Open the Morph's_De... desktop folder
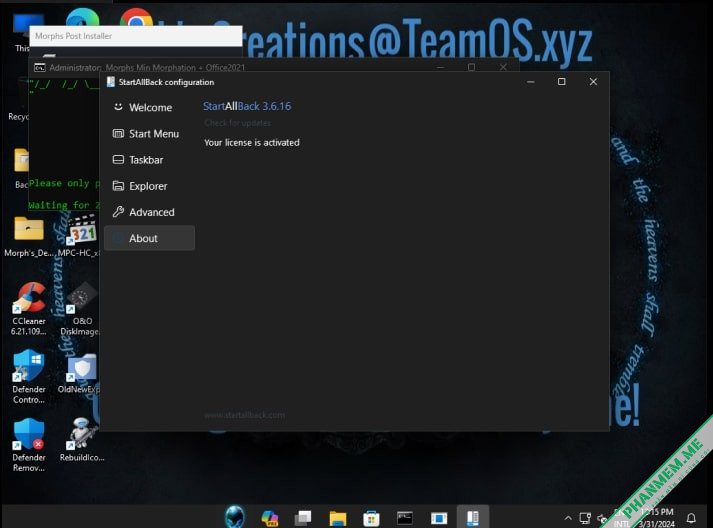 coord(29,236)
